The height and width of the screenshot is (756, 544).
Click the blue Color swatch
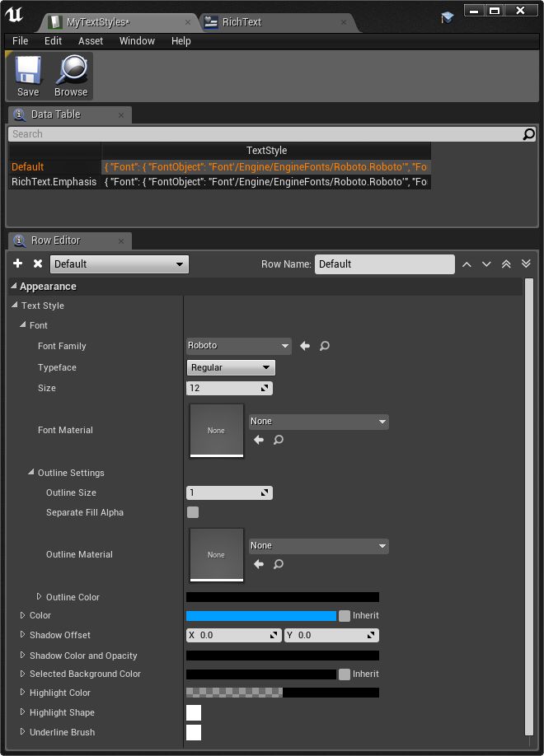coord(260,615)
